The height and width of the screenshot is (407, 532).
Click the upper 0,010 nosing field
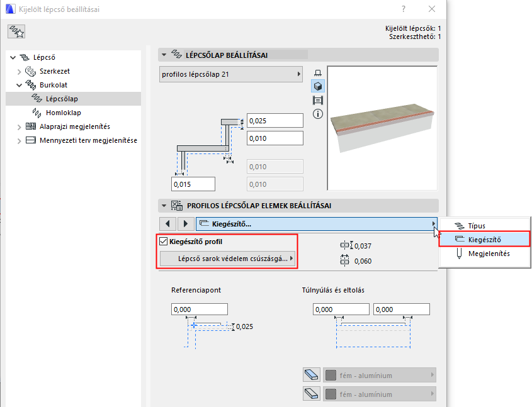tap(275, 138)
